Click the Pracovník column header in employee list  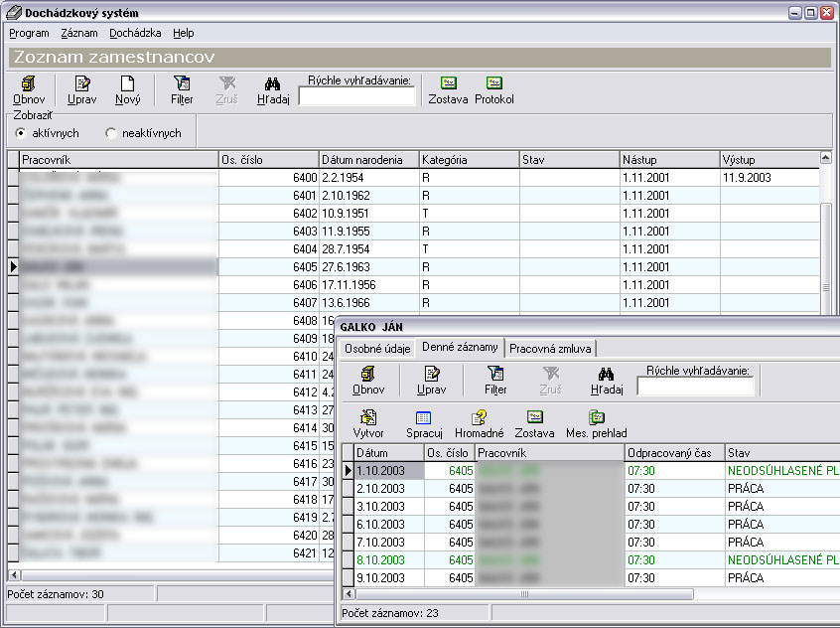[x=118, y=160]
